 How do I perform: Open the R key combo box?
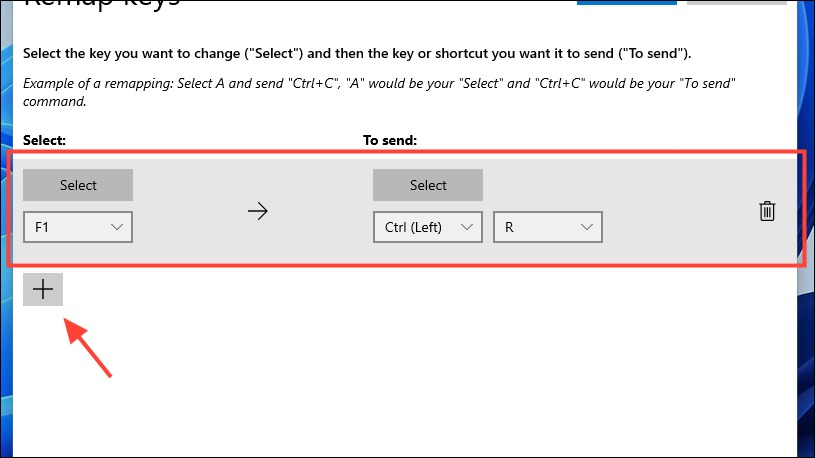[x=548, y=227]
